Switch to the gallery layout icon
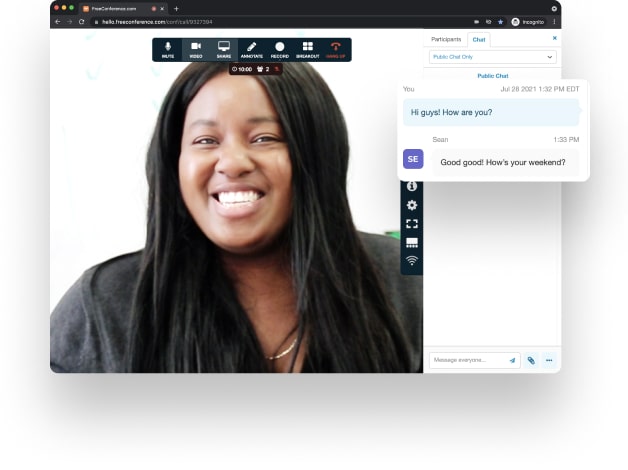 point(412,242)
